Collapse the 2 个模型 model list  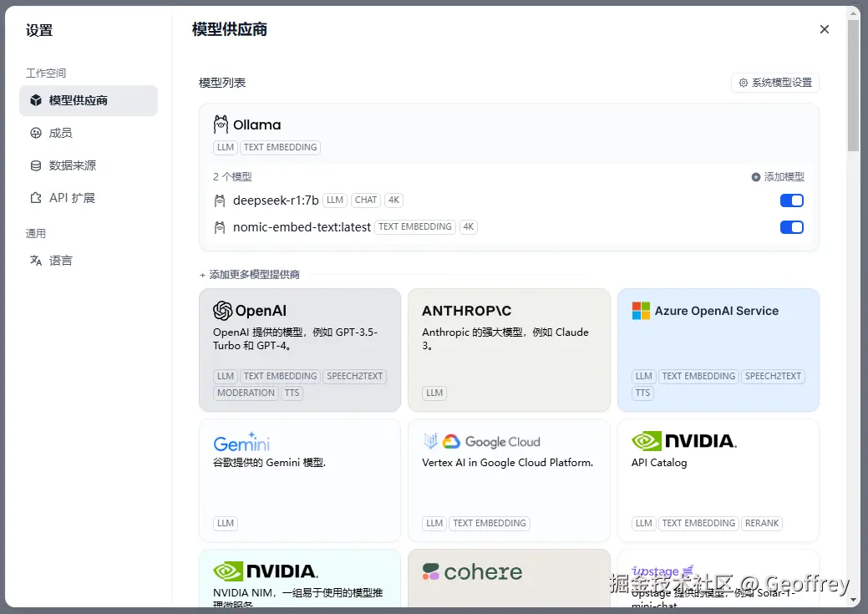[x=231, y=176]
